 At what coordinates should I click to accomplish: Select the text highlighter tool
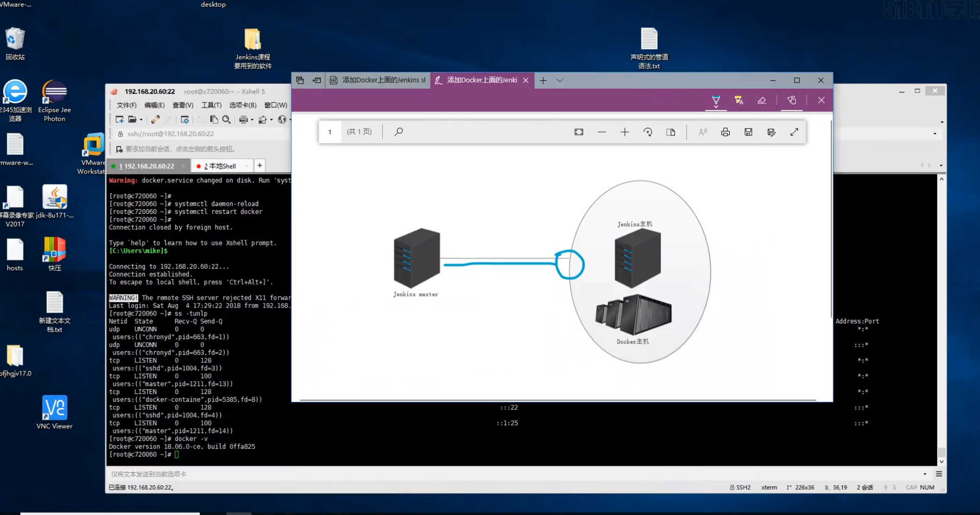click(739, 100)
